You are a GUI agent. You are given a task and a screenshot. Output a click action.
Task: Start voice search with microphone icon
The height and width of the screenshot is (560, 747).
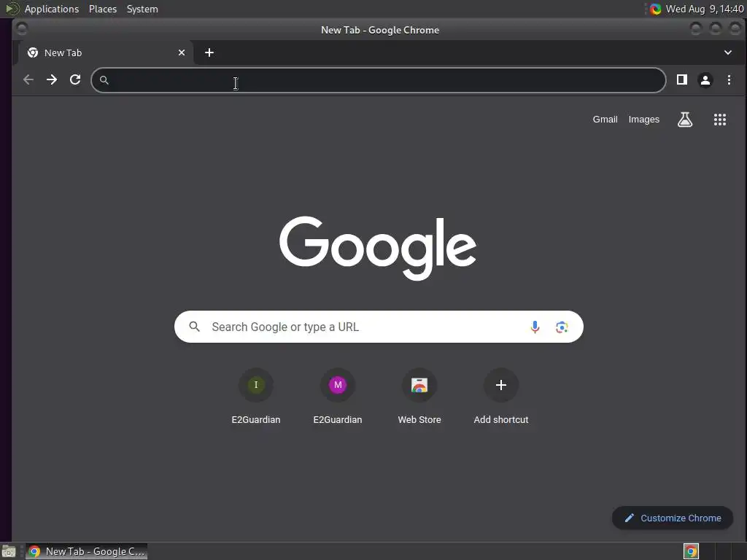[535, 327]
